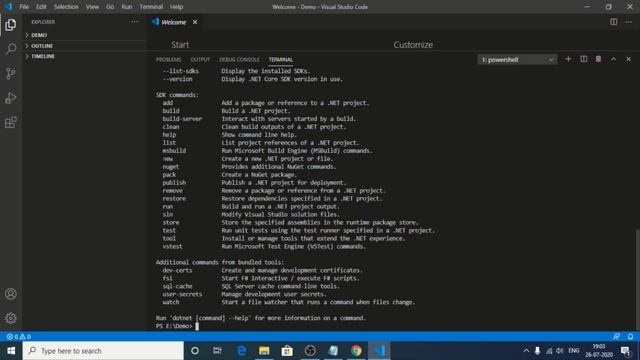Click the 'Customize' heading on Welcome page

click(x=413, y=45)
